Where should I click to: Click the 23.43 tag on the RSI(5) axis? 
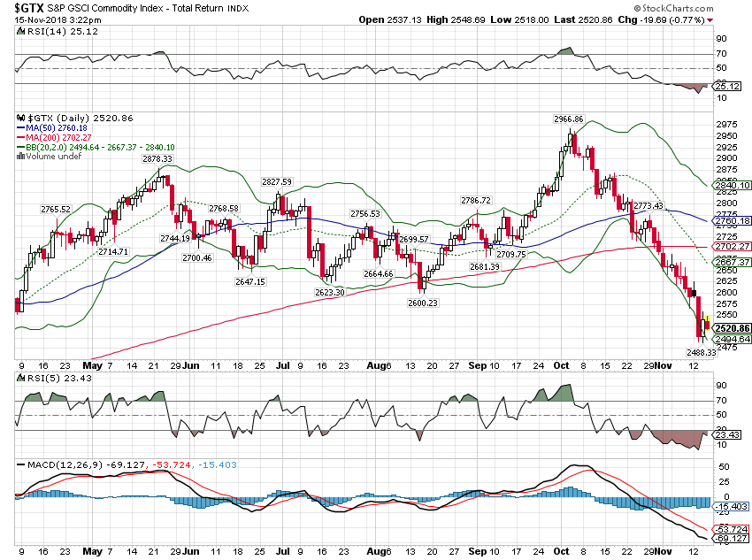727,435
